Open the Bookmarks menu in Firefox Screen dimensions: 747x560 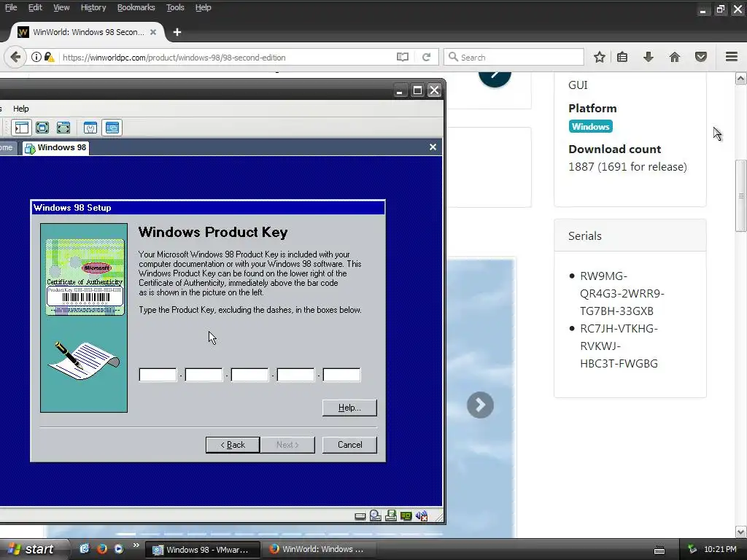[136, 7]
